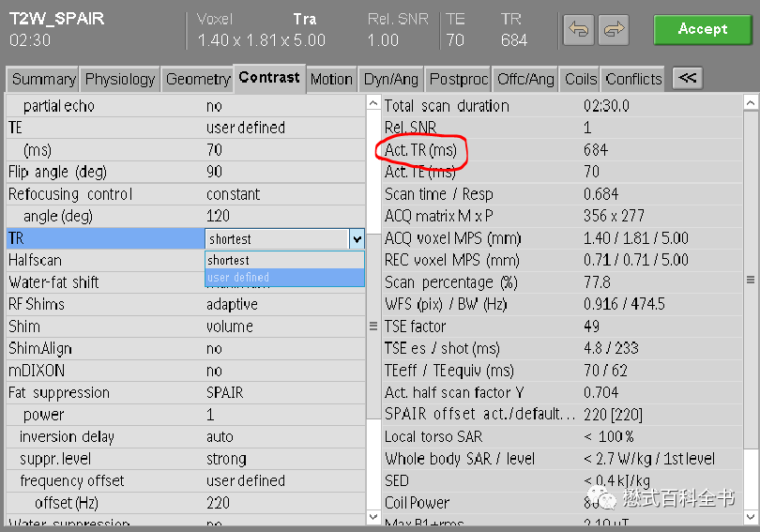Switch to the Postproc tab

[459, 80]
